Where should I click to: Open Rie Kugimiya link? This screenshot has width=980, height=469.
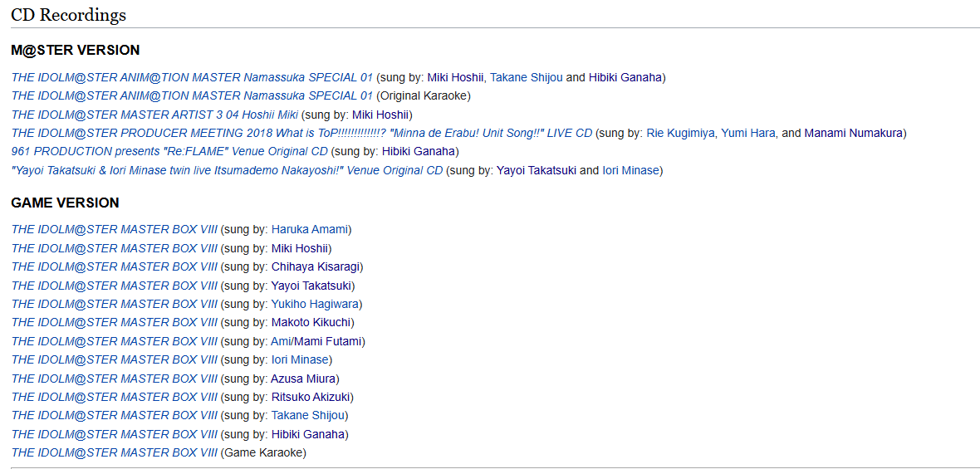pyautogui.click(x=681, y=133)
